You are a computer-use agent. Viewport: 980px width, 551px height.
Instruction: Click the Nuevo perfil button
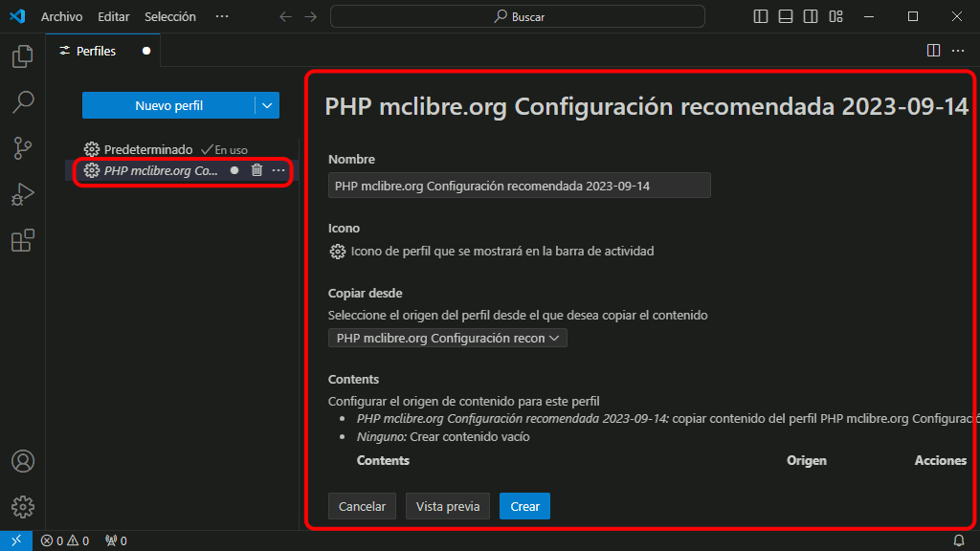click(x=168, y=105)
